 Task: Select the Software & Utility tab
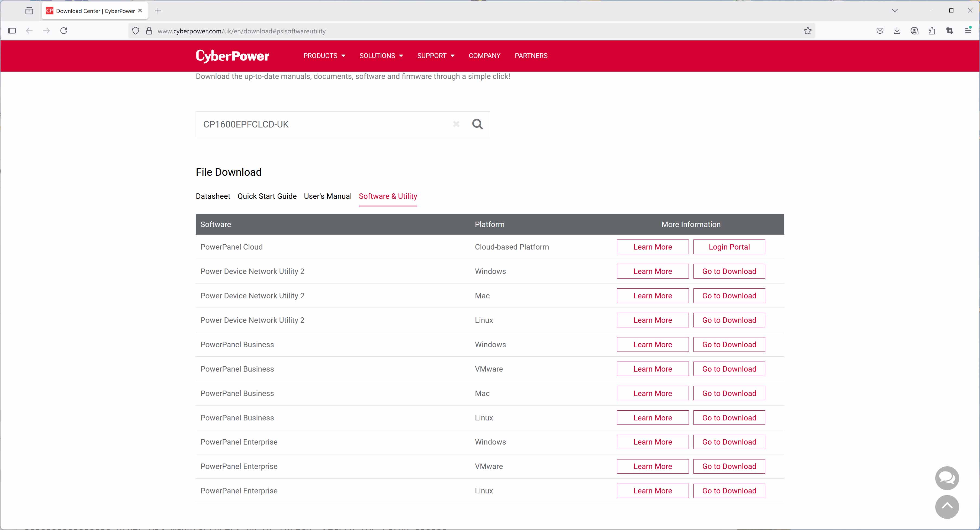point(388,196)
